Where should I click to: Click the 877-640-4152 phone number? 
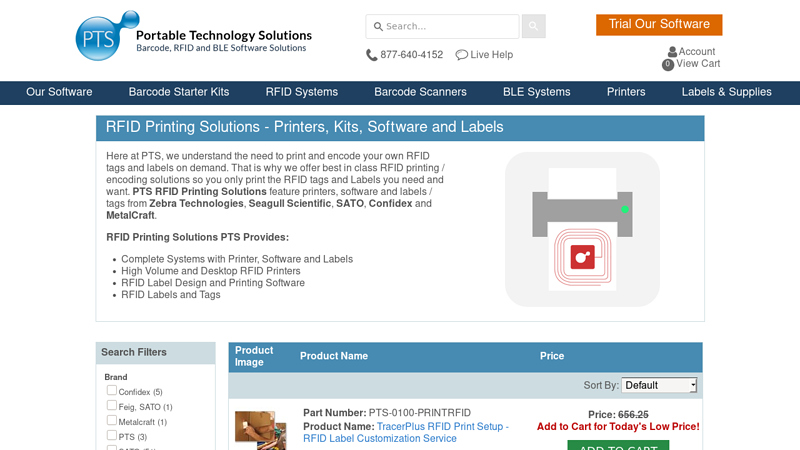pos(411,55)
